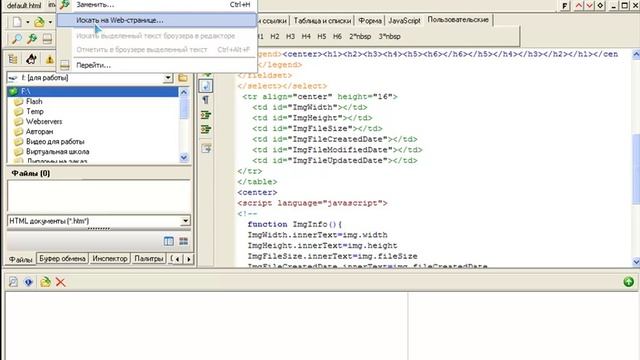The image size is (640, 360).
Task: Insert H5 heading tag button
Action: (322, 36)
